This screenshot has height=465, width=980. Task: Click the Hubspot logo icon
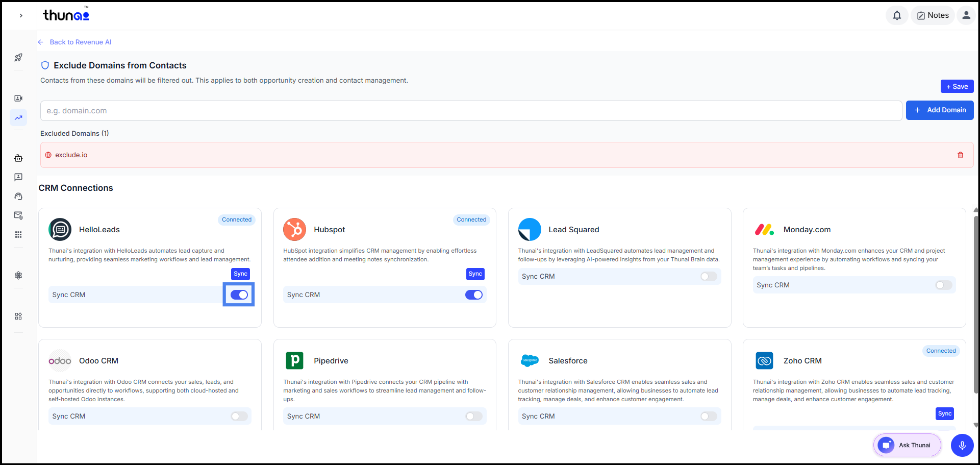pyautogui.click(x=295, y=230)
